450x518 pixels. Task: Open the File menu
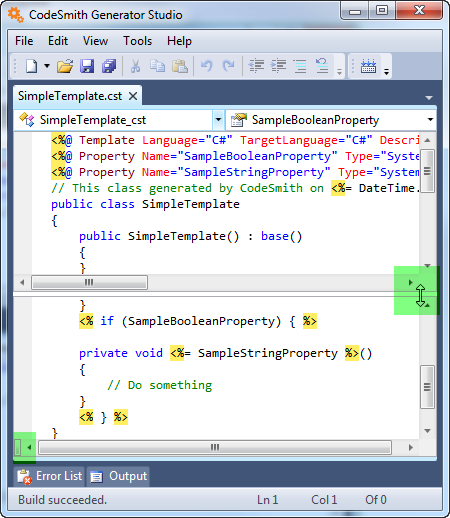tap(24, 41)
